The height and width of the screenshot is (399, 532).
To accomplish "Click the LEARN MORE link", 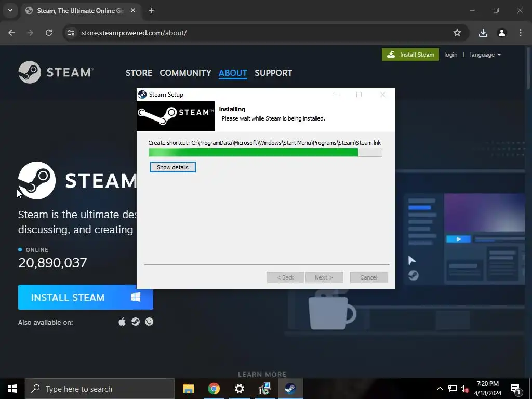I will coord(262,374).
